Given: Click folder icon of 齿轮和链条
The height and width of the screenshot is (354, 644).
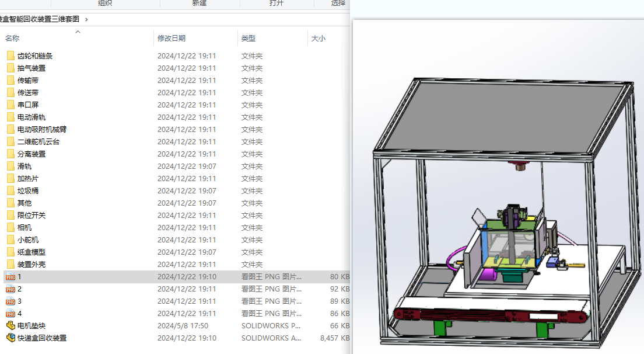Looking at the screenshot, I should pyautogui.click(x=10, y=55).
